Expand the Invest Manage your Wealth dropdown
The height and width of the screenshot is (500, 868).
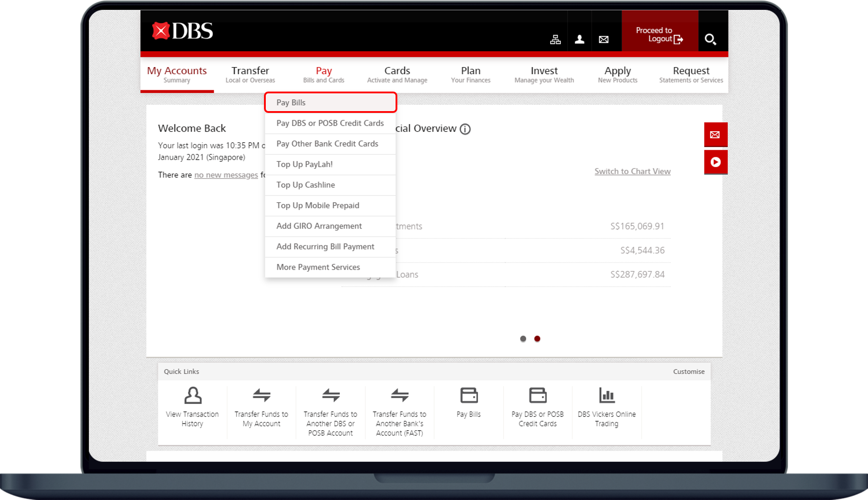543,74
